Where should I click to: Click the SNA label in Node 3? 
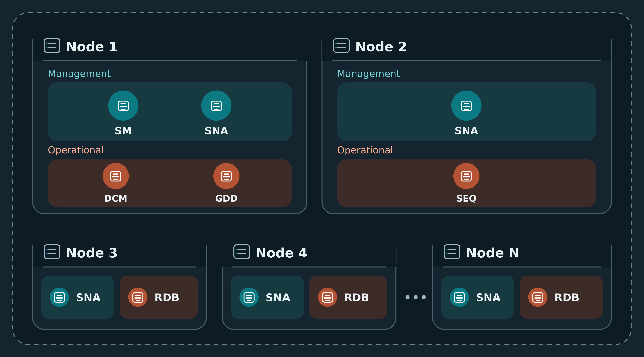coord(88,298)
